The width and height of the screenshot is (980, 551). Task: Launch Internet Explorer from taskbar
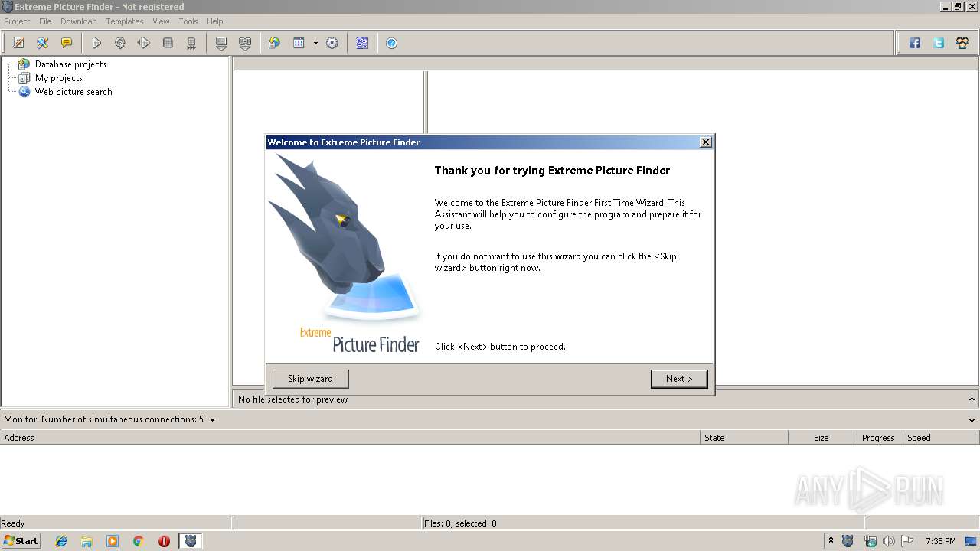point(62,541)
